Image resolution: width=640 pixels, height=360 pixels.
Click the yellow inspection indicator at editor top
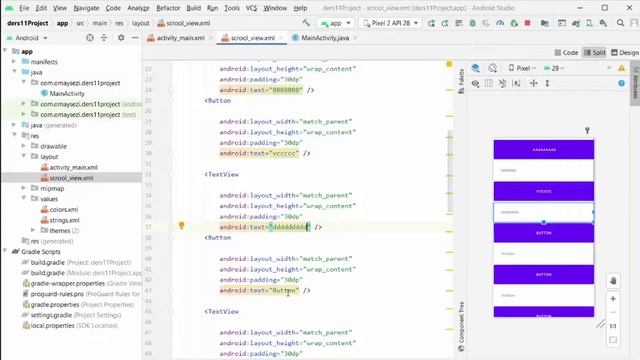(x=449, y=64)
